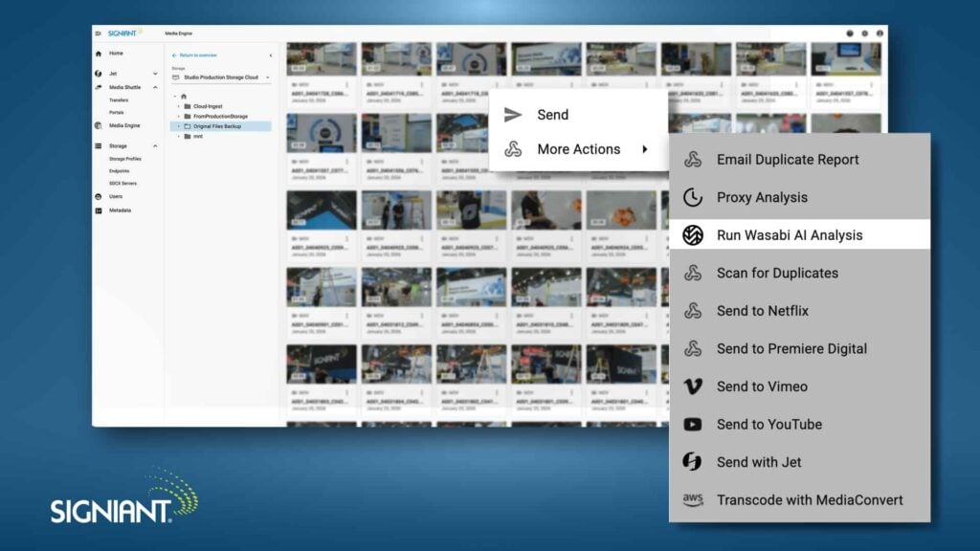
Task: Click the Send text in context menu
Action: click(x=552, y=115)
